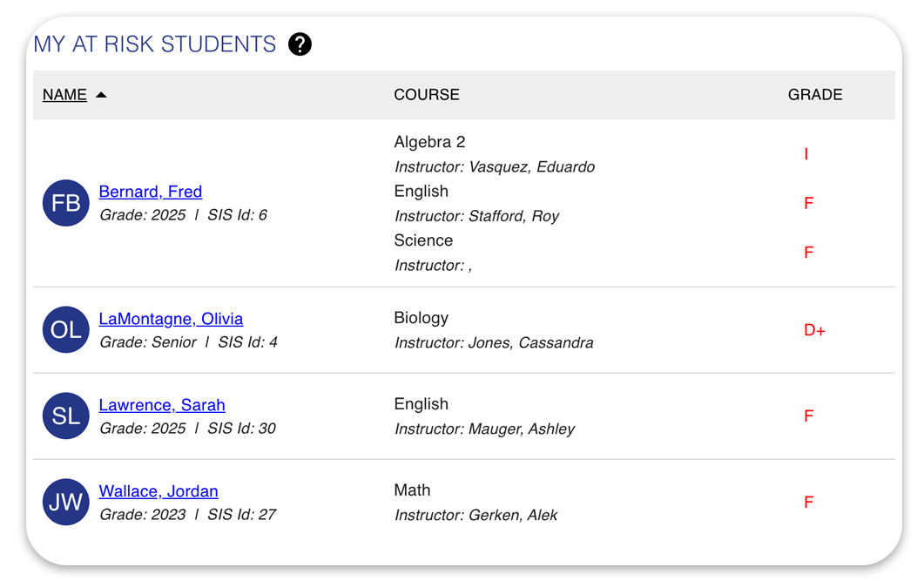Open Jordan Wallace's student profile link

pyautogui.click(x=158, y=491)
